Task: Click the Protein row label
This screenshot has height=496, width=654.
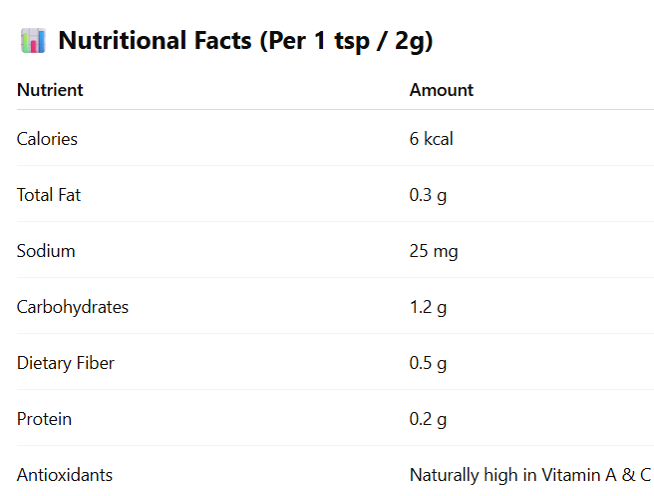Action: point(44,419)
